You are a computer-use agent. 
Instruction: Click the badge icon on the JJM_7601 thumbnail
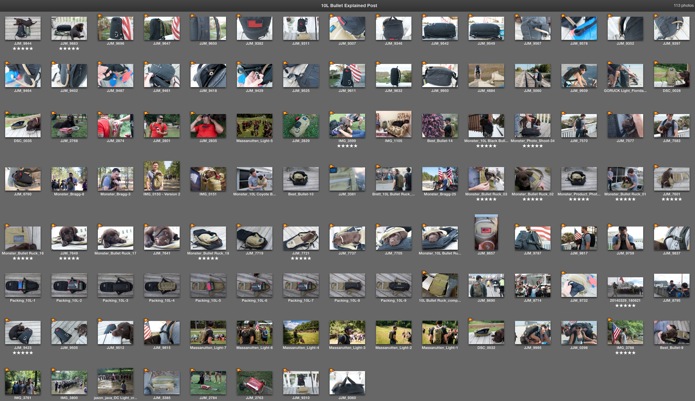[656, 167]
